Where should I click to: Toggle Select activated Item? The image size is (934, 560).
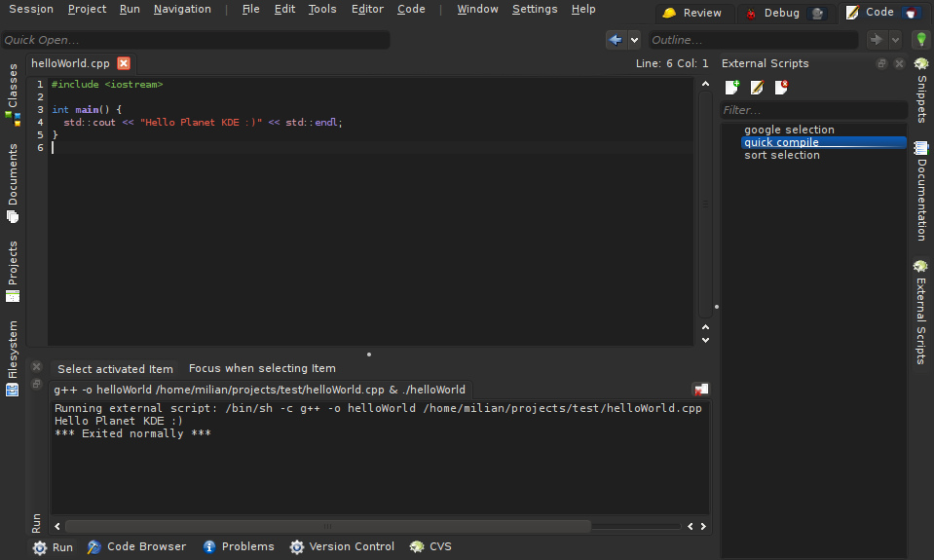(x=115, y=369)
